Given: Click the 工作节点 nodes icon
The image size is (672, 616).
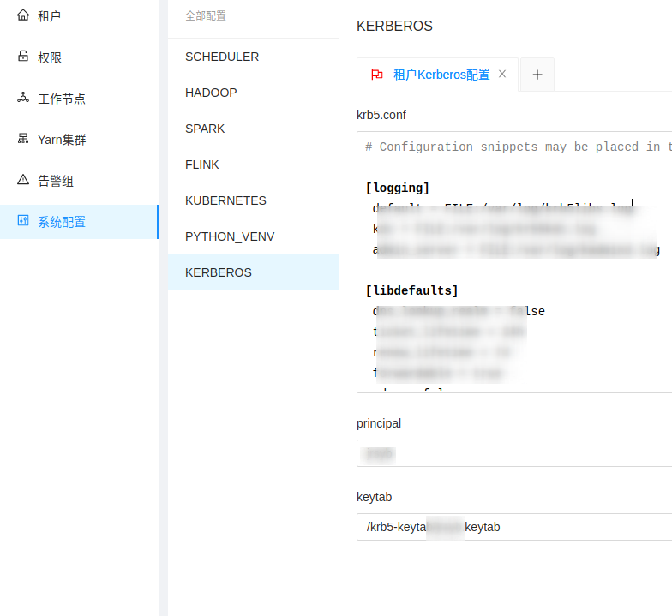Looking at the screenshot, I should click(x=23, y=98).
